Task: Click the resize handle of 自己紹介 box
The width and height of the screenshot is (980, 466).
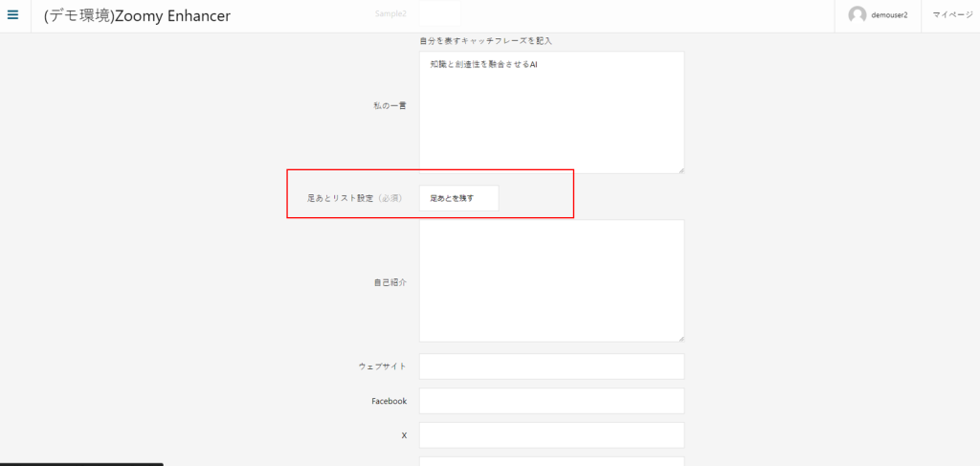Action: pyautogui.click(x=679, y=338)
